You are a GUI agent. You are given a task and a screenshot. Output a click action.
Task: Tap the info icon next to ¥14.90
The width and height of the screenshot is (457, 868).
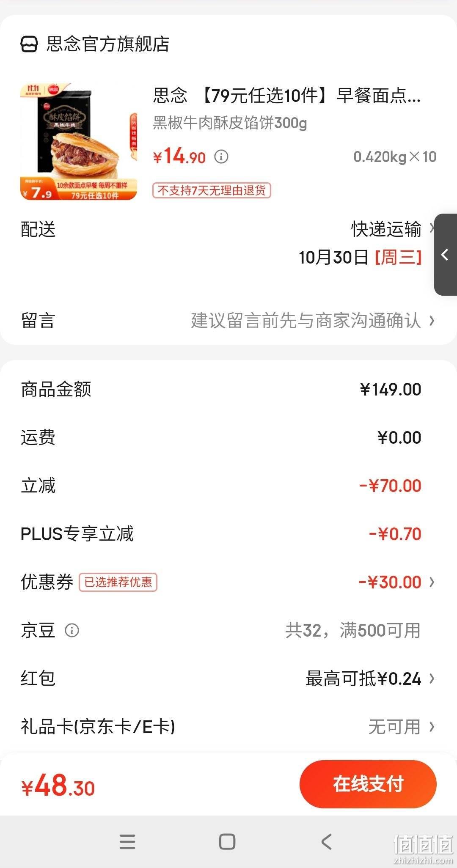(x=221, y=157)
